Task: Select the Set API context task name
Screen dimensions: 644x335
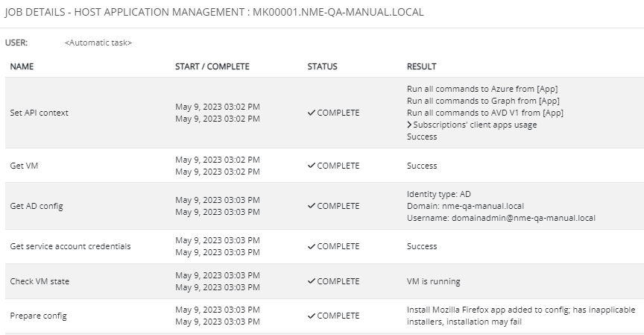Action: (39, 113)
